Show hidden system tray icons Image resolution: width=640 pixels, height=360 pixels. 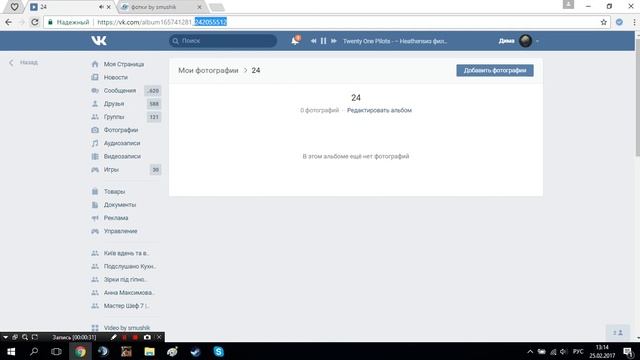[x=530, y=351]
